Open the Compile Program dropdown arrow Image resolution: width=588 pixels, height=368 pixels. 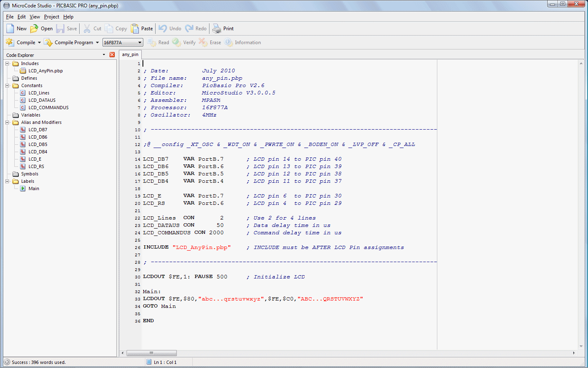(97, 43)
